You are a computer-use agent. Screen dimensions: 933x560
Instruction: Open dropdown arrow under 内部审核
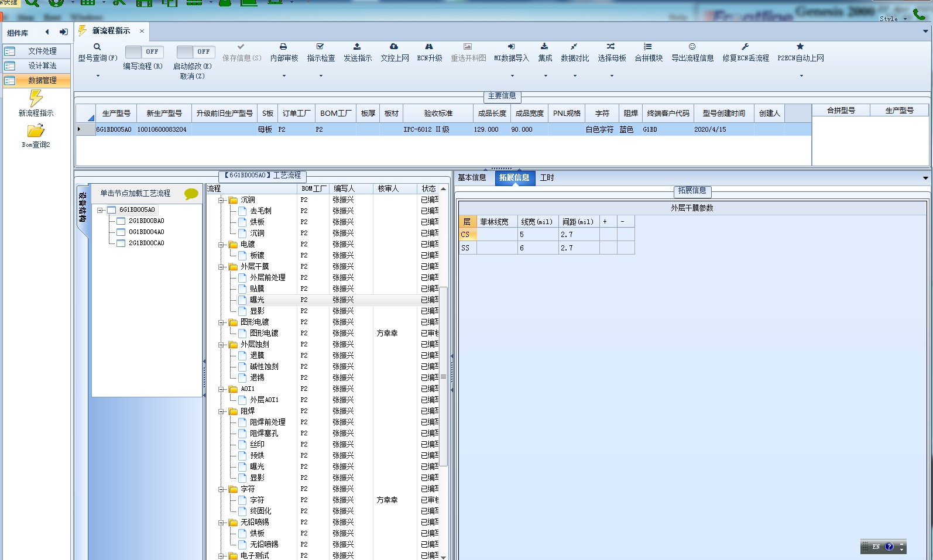click(x=284, y=75)
